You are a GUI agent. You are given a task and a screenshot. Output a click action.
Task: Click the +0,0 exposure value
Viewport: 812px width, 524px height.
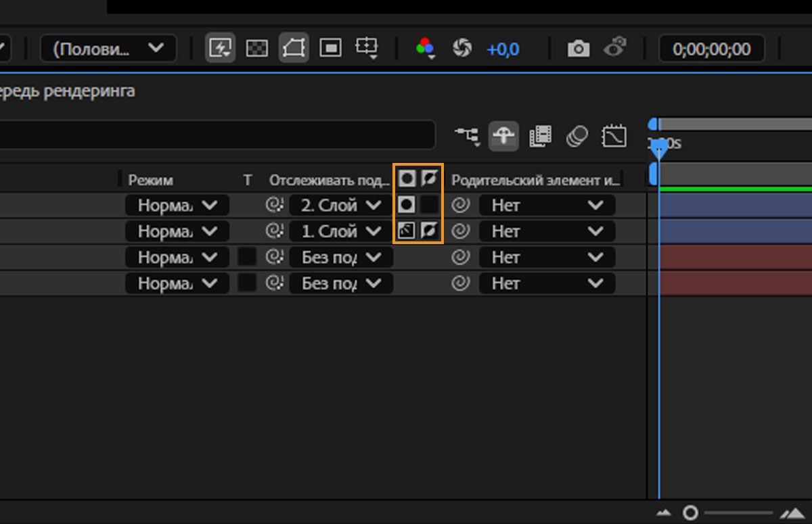point(503,49)
